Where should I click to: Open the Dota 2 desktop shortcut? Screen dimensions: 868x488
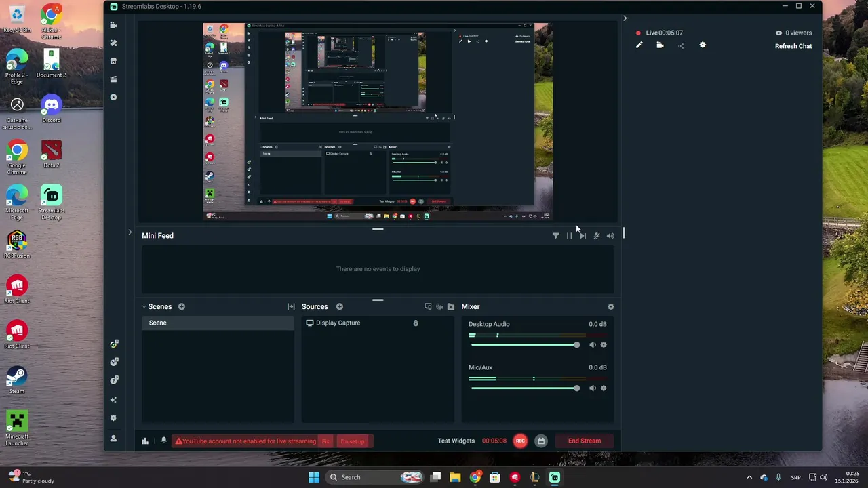(x=52, y=154)
